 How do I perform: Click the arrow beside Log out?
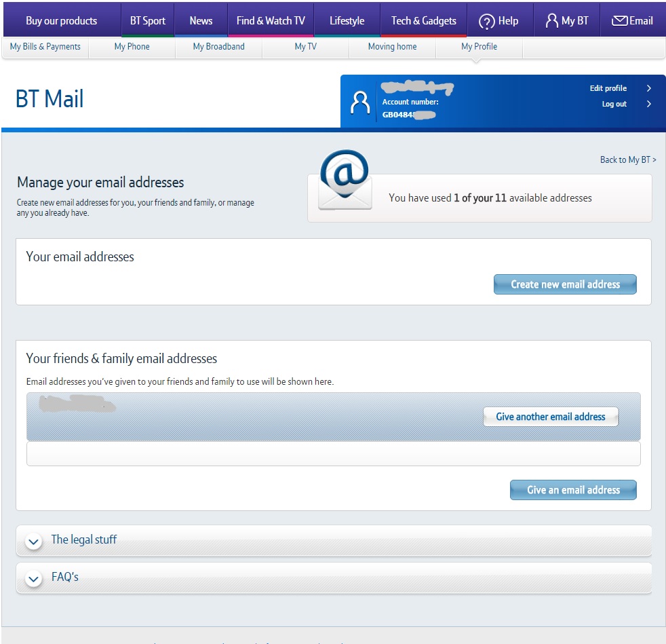[649, 104]
